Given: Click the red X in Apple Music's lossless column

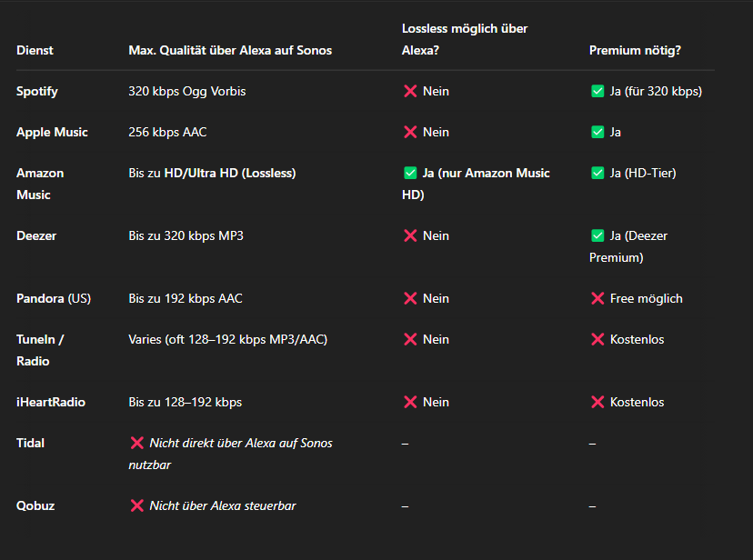Looking at the screenshot, I should pyautogui.click(x=410, y=132).
